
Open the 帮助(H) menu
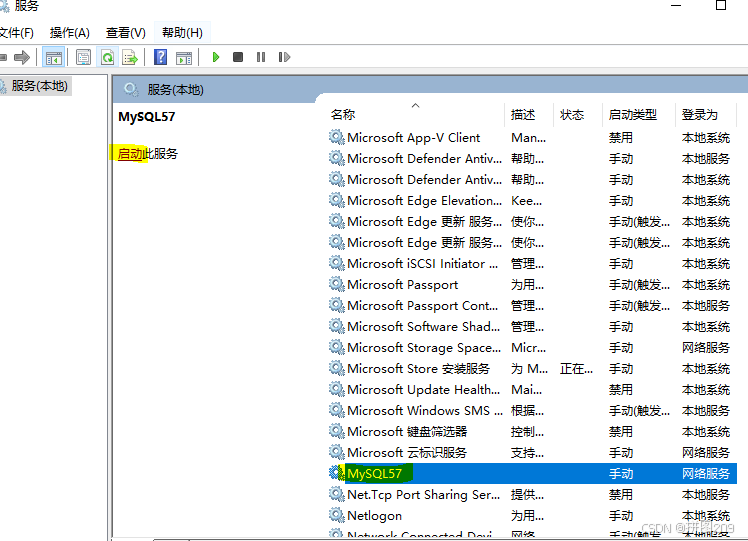coord(182,33)
